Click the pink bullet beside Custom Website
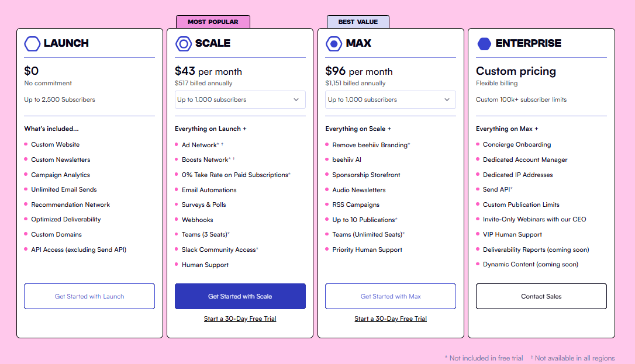Screen dimensions: 635x364 pos(26,144)
